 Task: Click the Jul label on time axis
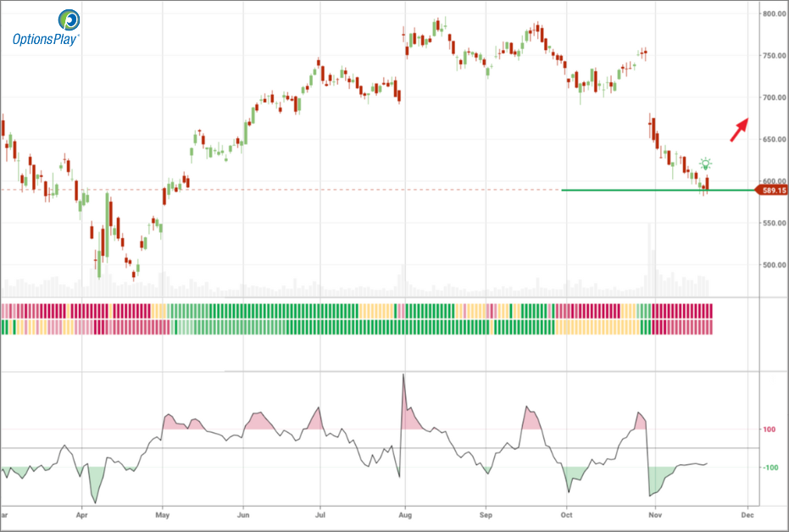[319, 514]
